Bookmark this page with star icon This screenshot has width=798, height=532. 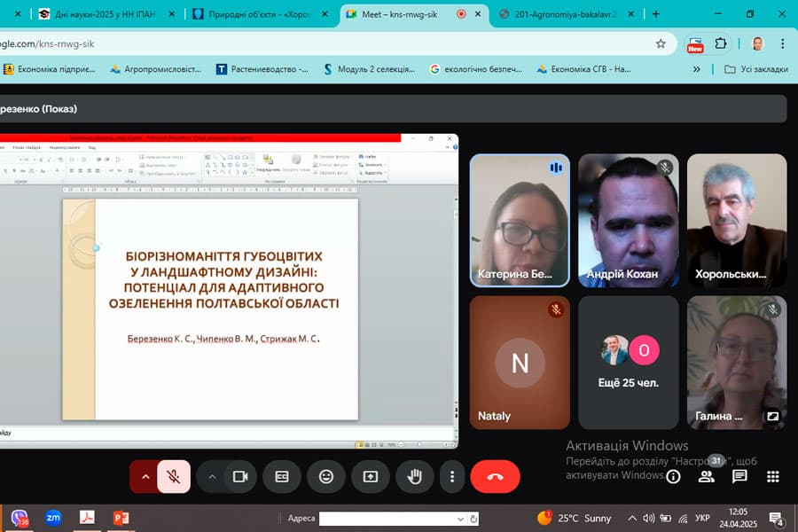point(661,43)
